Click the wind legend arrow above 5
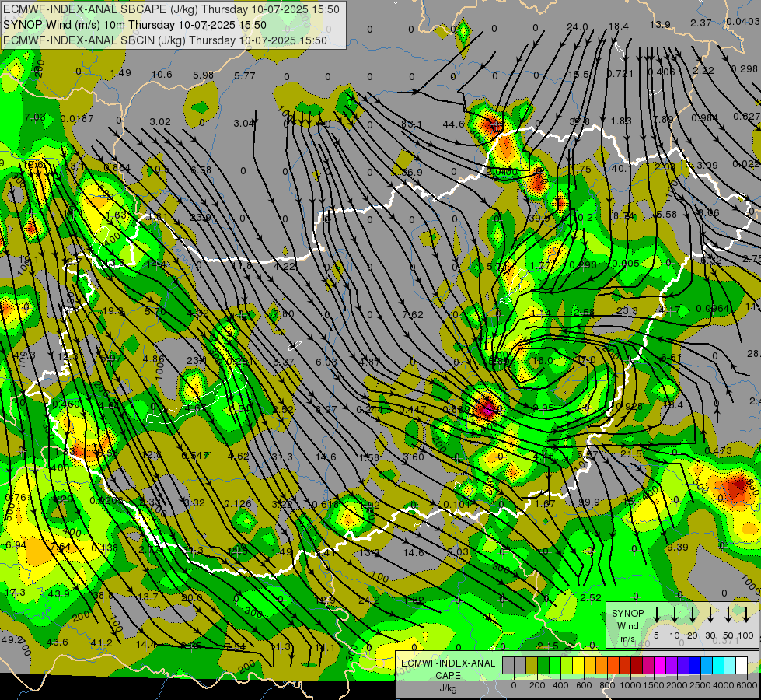This screenshot has width=761, height=700. click(x=656, y=615)
